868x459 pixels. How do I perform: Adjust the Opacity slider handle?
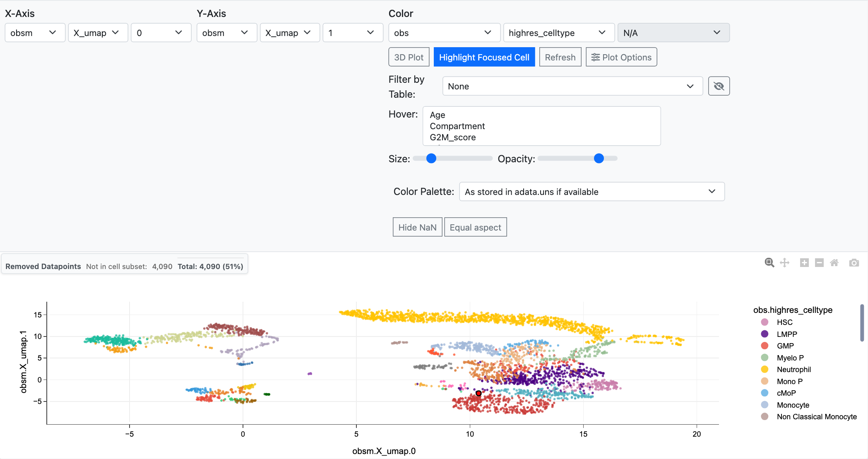[599, 159]
